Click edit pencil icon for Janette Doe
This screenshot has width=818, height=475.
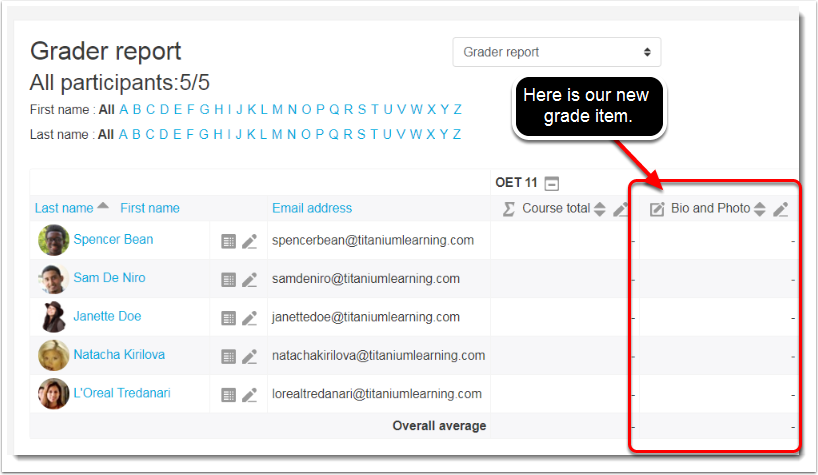[249, 318]
